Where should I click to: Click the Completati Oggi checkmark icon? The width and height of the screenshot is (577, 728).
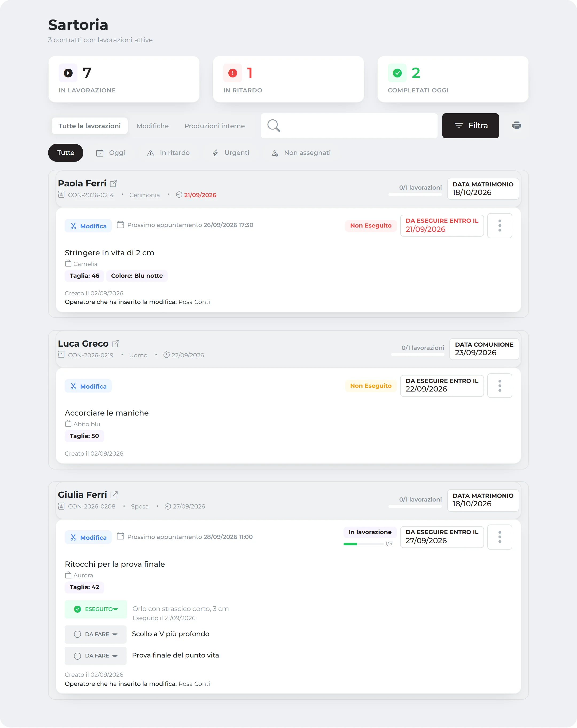(x=397, y=73)
